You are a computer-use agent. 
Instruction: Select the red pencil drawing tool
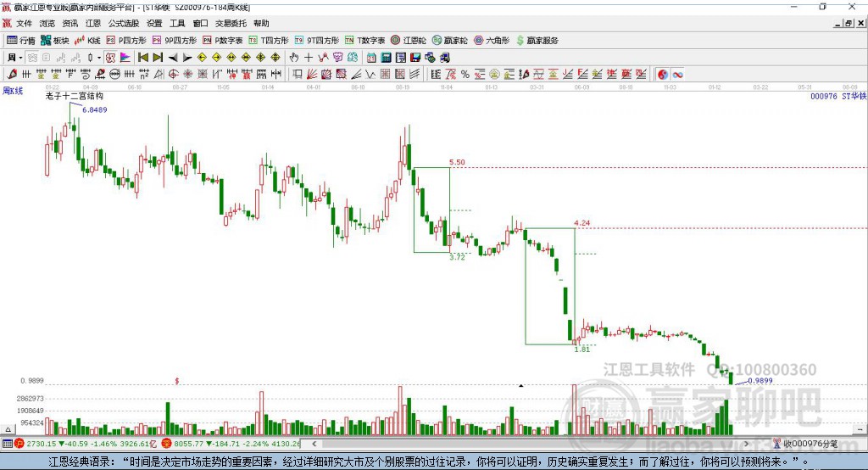pos(12,75)
